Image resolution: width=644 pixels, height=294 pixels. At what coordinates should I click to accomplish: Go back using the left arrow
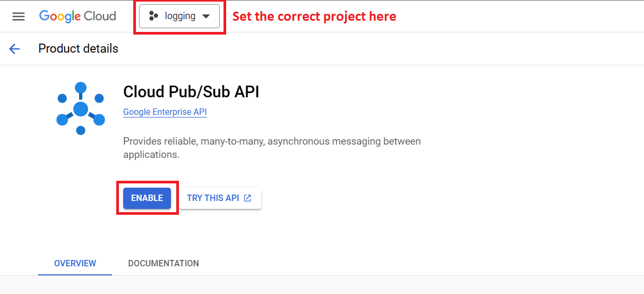pos(14,49)
